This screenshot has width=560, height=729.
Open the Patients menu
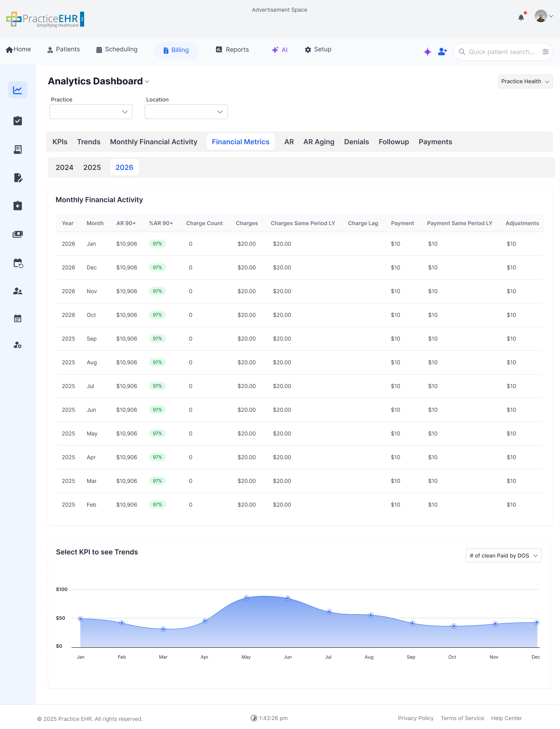63,49
